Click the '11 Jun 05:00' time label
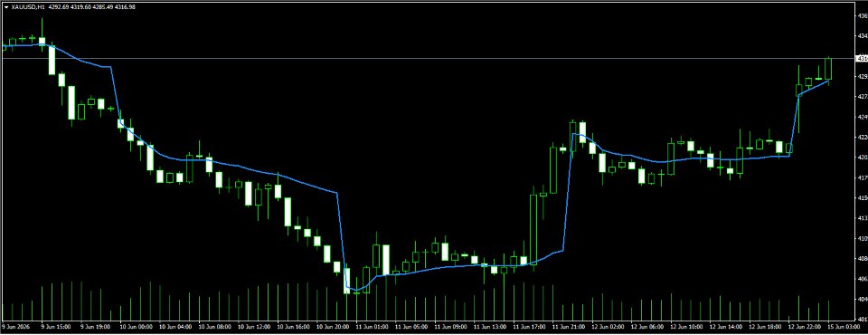 410,327
